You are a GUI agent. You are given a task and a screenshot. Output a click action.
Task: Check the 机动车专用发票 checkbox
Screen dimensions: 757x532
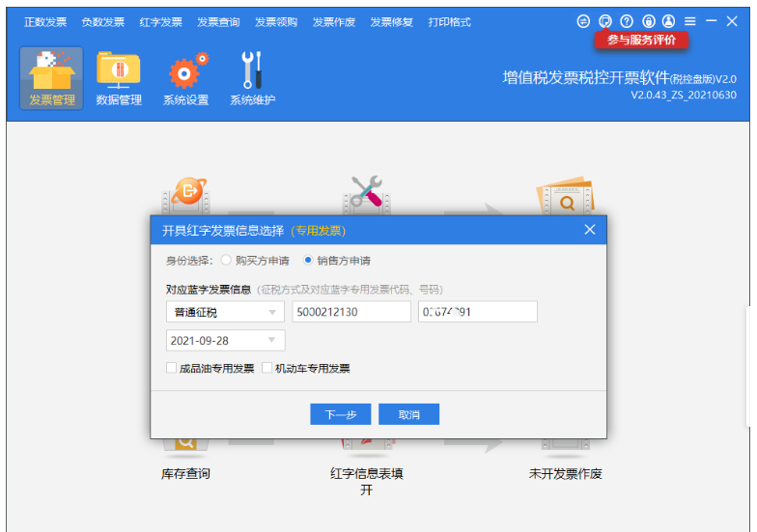point(266,368)
